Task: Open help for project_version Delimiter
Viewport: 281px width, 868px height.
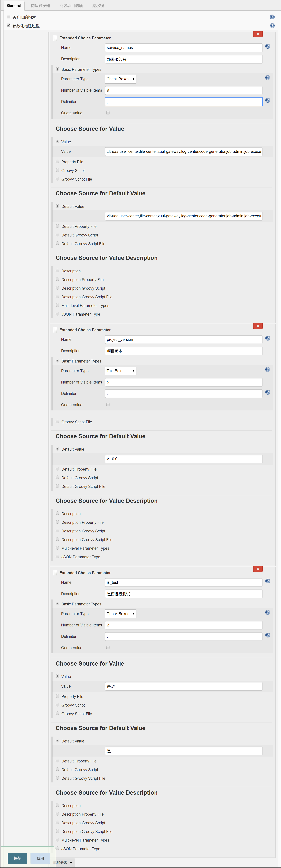Action: point(267,392)
